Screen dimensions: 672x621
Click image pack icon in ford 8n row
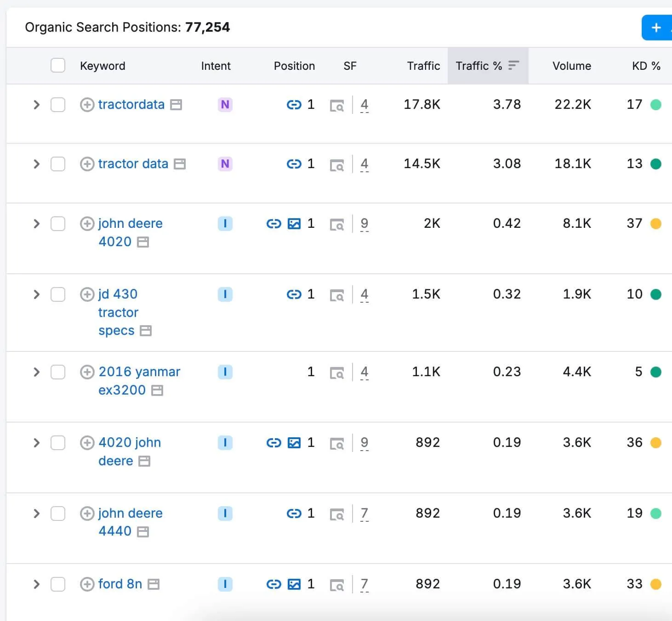[294, 584]
